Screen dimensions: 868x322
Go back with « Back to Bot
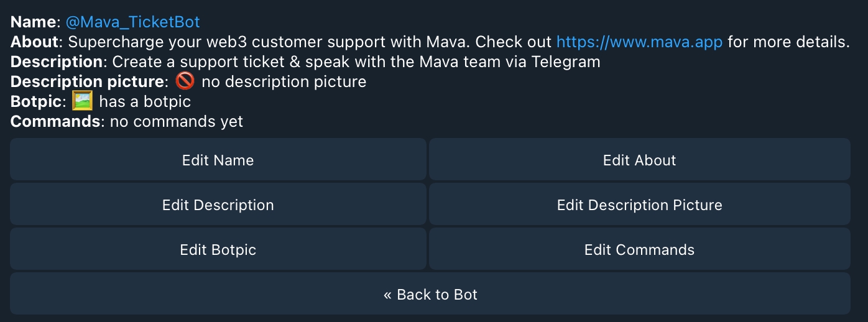pos(430,295)
